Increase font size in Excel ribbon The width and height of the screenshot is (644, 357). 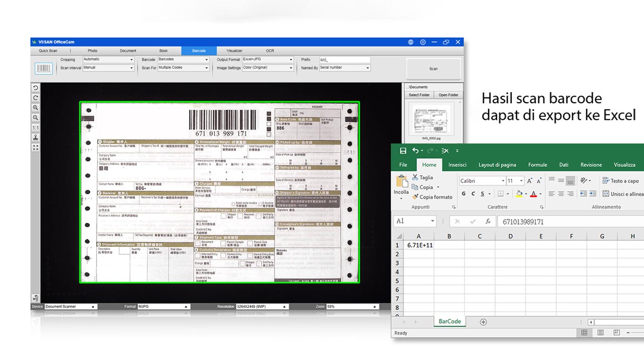(x=530, y=181)
